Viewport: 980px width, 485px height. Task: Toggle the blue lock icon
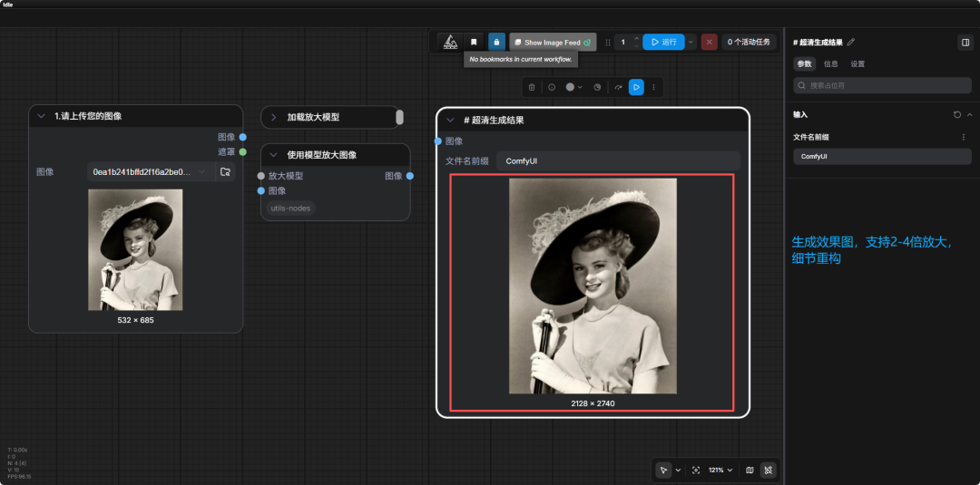496,42
